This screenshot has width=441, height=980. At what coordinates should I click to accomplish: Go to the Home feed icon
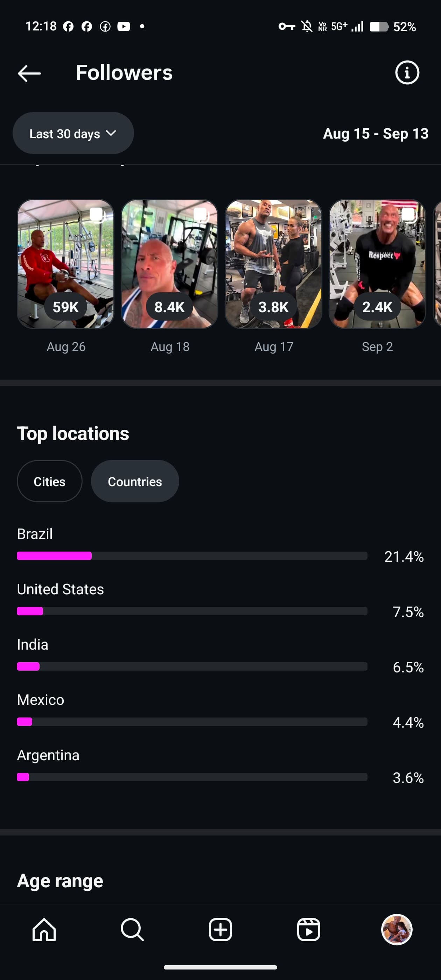click(x=44, y=929)
